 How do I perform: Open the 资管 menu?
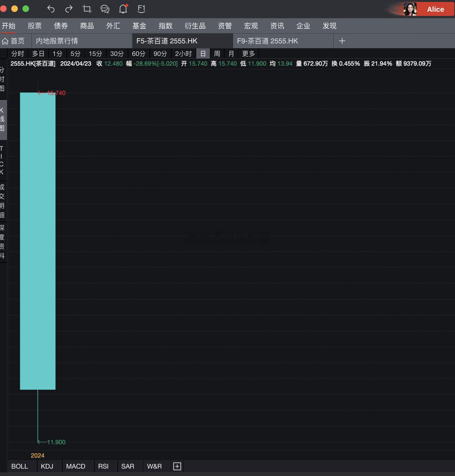pos(225,26)
